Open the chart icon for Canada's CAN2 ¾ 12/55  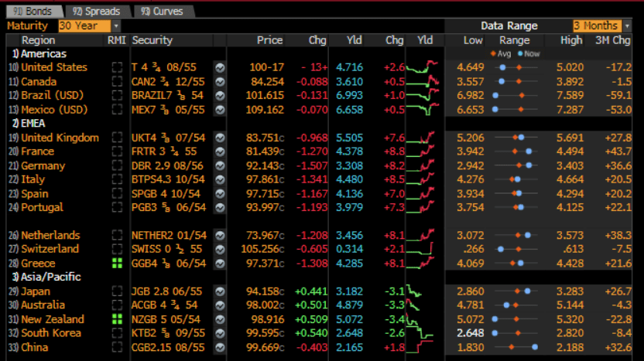pos(220,82)
